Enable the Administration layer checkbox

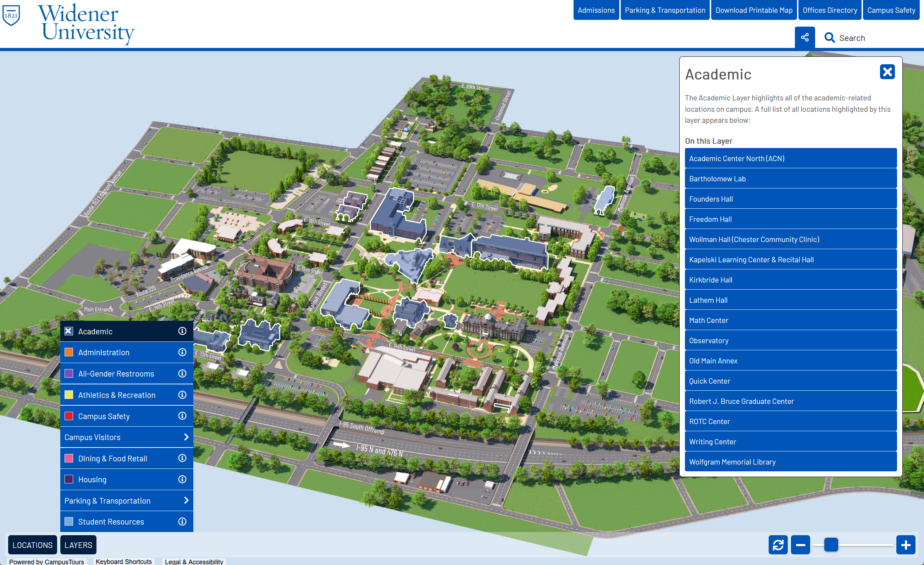tap(68, 352)
